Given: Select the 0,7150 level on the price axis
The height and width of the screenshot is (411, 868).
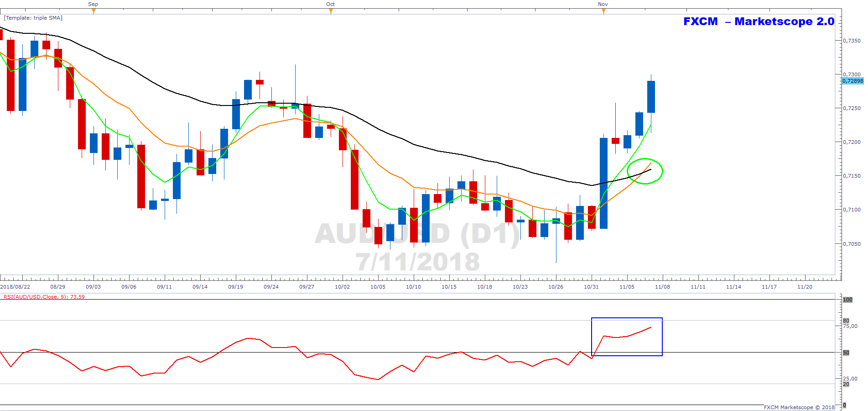Looking at the screenshot, I should click(x=852, y=176).
